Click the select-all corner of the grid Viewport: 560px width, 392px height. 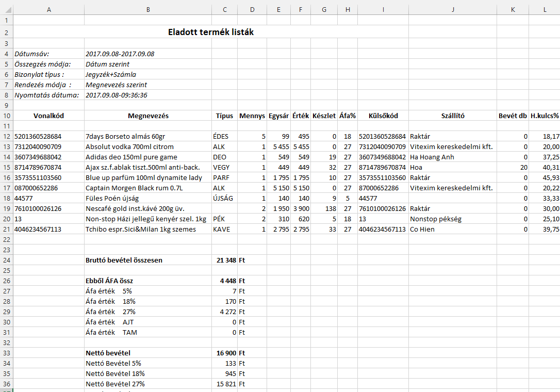pyautogui.click(x=6, y=9)
